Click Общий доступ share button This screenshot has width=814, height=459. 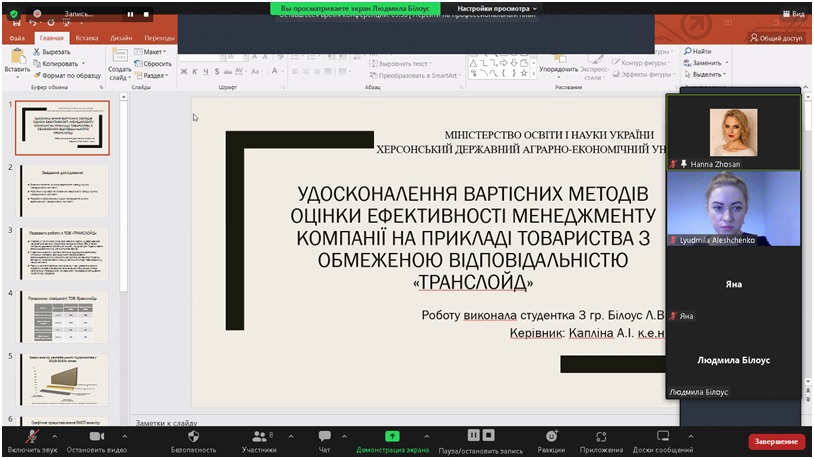[x=776, y=38]
